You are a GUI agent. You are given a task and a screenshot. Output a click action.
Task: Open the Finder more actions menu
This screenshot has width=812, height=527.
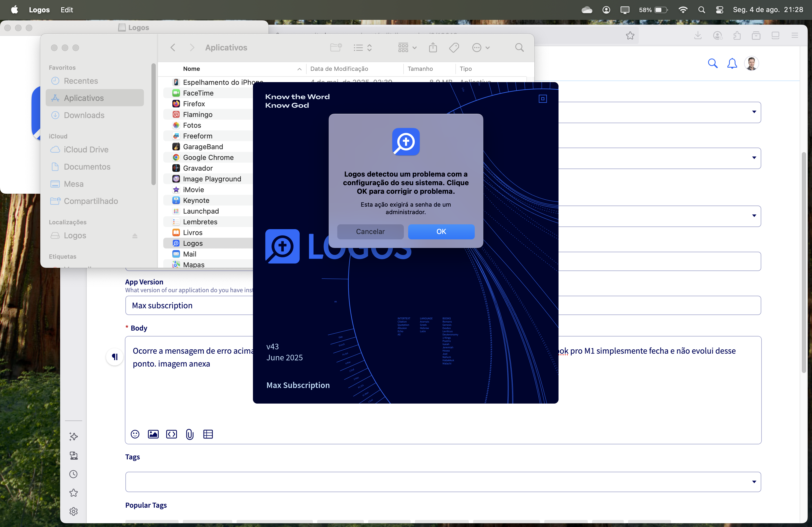[x=481, y=47]
